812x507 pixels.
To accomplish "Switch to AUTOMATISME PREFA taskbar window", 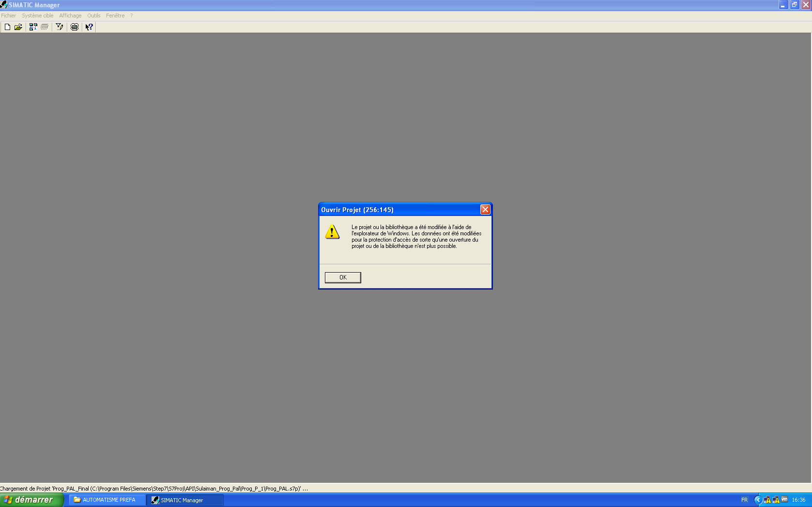I will [x=107, y=500].
